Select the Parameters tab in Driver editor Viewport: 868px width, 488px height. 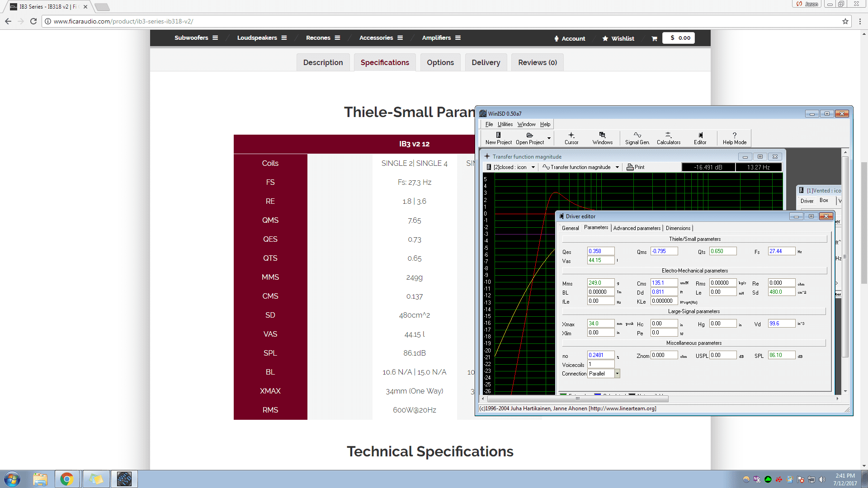[x=596, y=228]
